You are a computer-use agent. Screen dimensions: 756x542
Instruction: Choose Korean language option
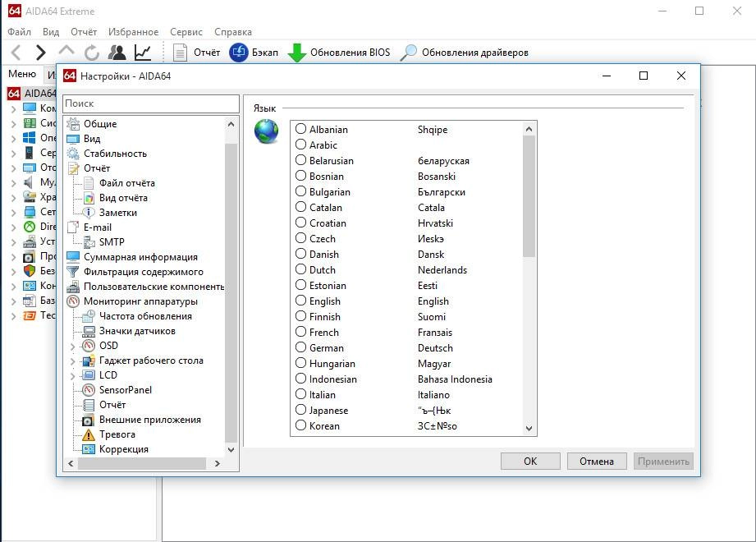(x=301, y=425)
